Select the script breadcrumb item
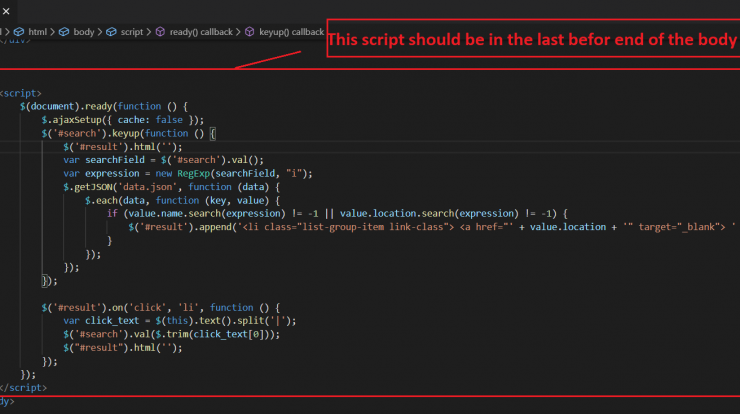The image size is (740, 414). (x=132, y=32)
